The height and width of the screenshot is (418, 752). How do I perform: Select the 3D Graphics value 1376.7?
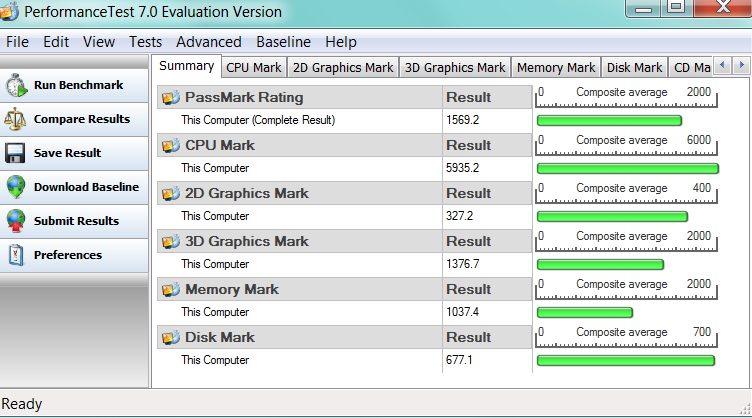pos(462,264)
